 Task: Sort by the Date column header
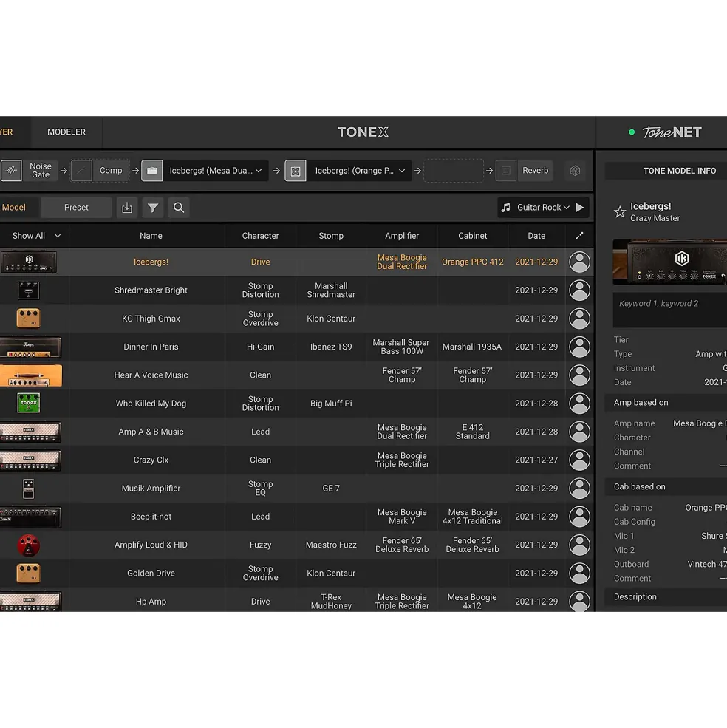[x=536, y=236]
